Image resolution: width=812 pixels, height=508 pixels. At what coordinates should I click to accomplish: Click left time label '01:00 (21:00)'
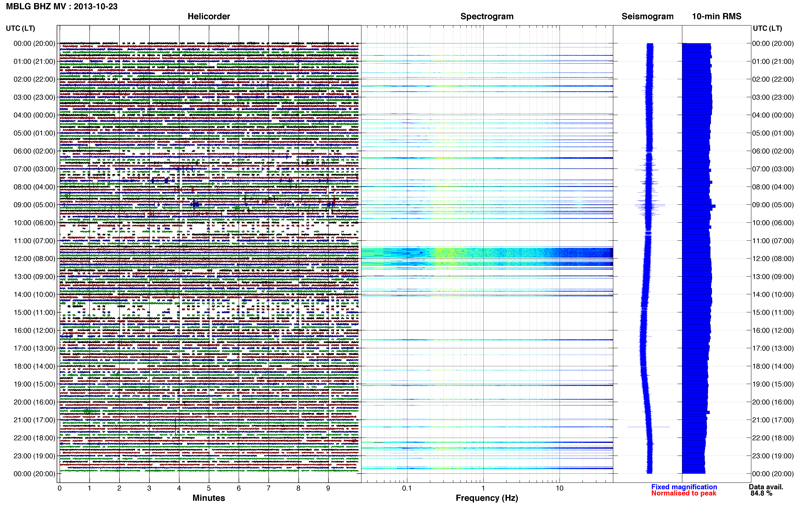pyautogui.click(x=34, y=62)
